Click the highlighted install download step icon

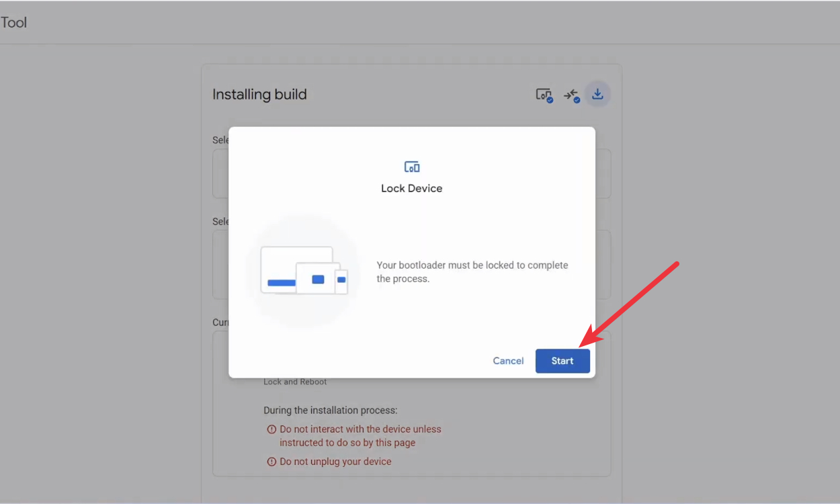pos(597,95)
